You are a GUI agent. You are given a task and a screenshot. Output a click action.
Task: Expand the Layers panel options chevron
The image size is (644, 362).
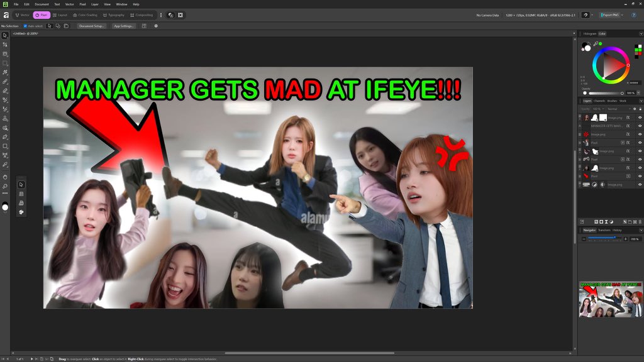click(x=641, y=101)
